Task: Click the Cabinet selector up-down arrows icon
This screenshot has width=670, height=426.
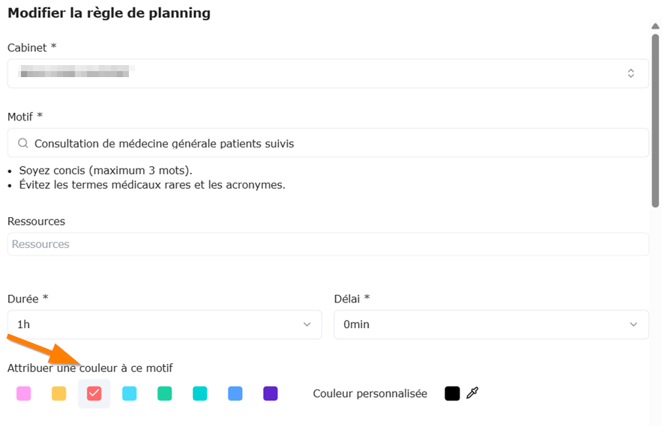Action: point(631,73)
